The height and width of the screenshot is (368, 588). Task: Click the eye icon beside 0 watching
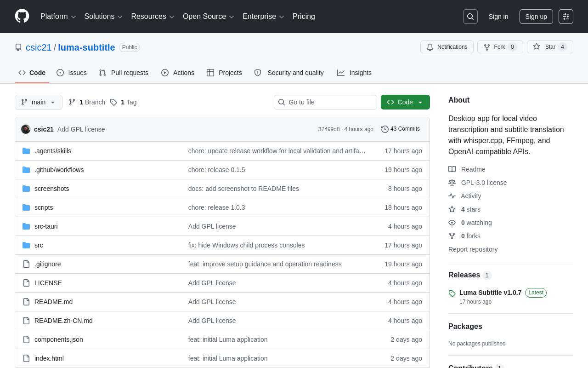pos(452,223)
